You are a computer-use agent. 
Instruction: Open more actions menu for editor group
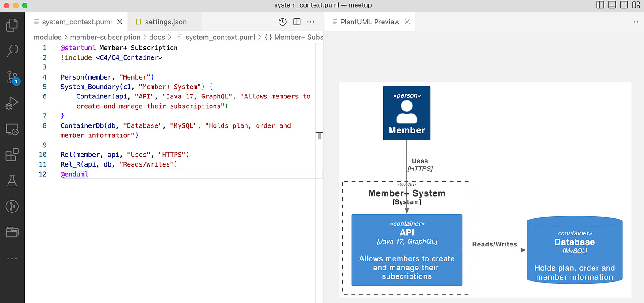[x=311, y=22]
